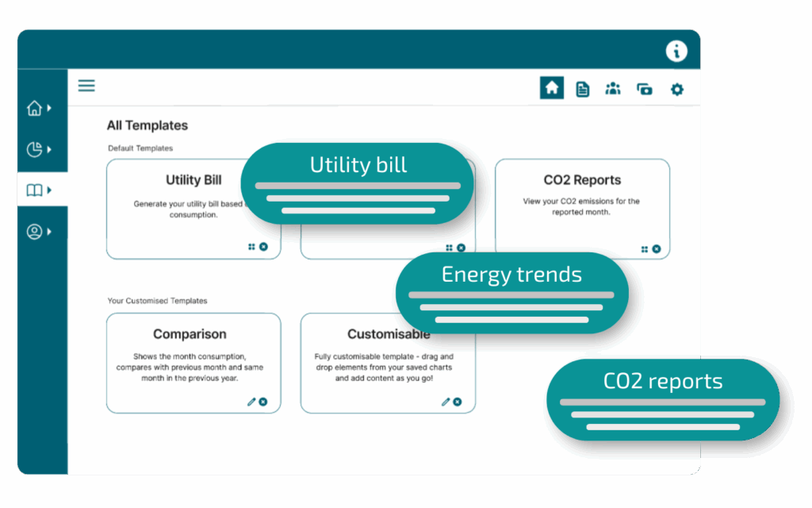Screen dimensions: 812x508
Task: Click the stacked folders icon in the top toolbar
Action: 645,89
